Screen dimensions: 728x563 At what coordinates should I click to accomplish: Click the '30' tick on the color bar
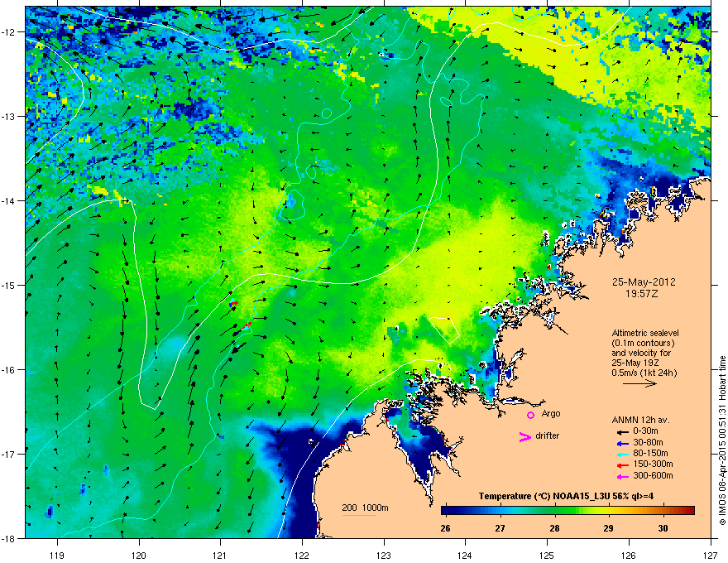(x=663, y=528)
